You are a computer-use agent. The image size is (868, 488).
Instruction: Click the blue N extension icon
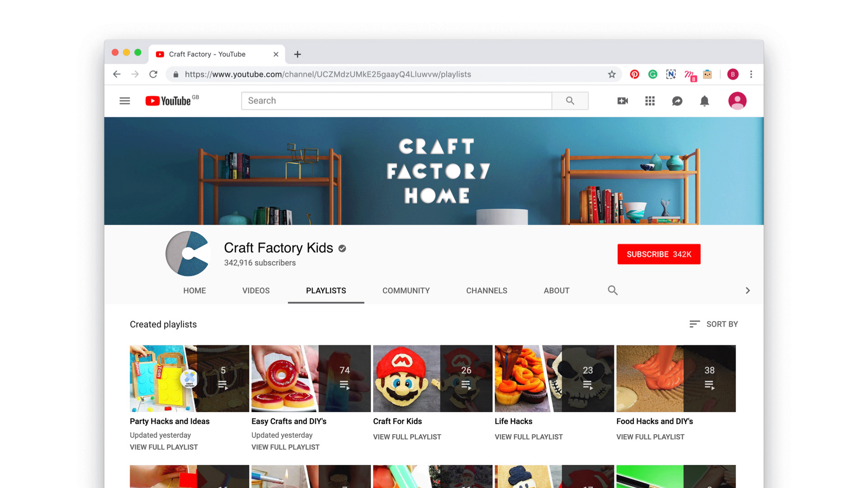(671, 74)
